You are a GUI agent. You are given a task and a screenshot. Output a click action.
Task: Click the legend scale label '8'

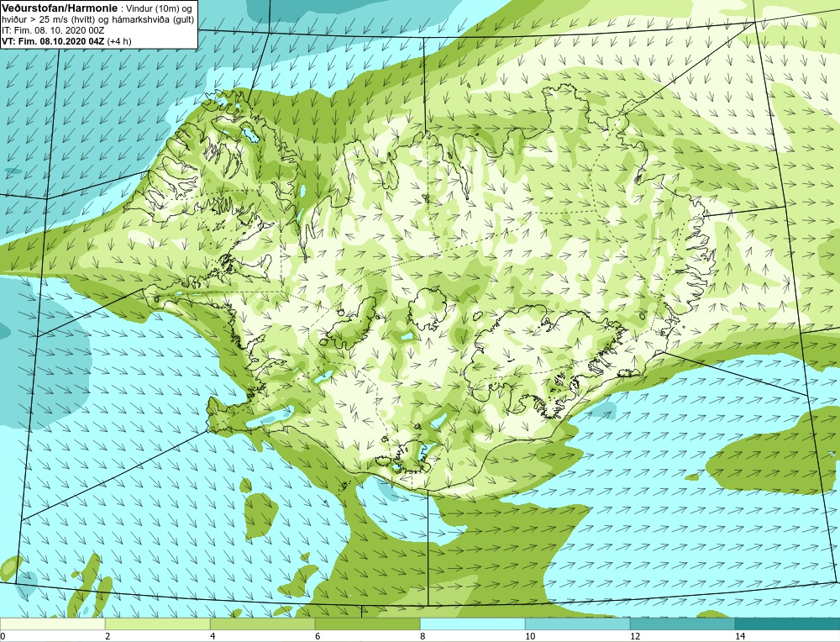(423, 636)
